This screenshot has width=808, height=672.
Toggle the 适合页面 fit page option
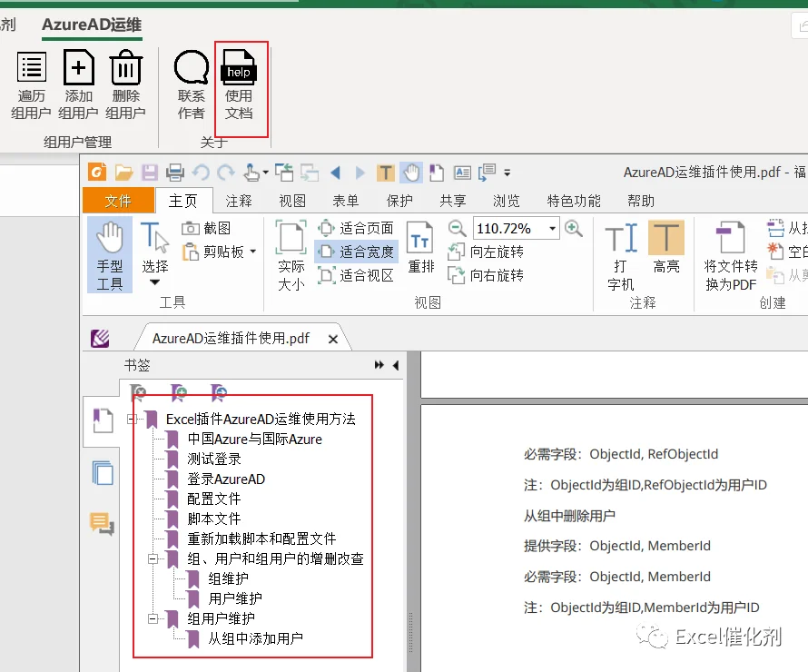pyautogui.click(x=356, y=228)
